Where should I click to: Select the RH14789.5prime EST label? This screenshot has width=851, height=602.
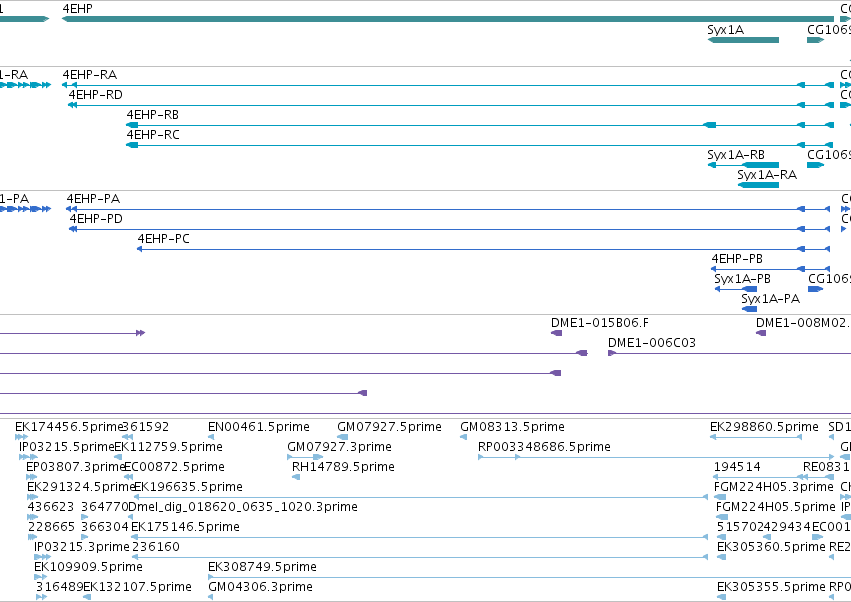(x=343, y=467)
